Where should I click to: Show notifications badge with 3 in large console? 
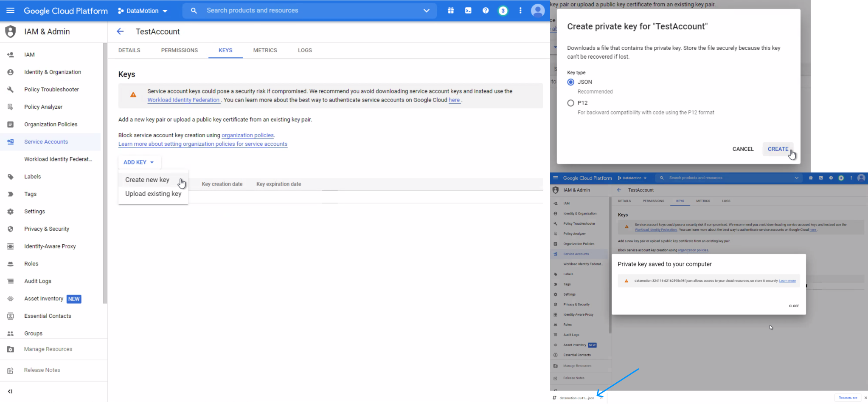pyautogui.click(x=503, y=11)
